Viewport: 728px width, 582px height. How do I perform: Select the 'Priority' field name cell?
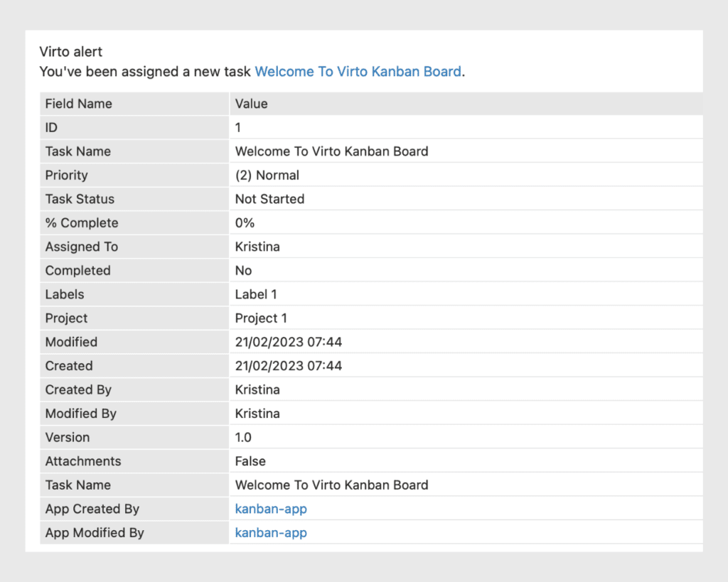(x=134, y=175)
